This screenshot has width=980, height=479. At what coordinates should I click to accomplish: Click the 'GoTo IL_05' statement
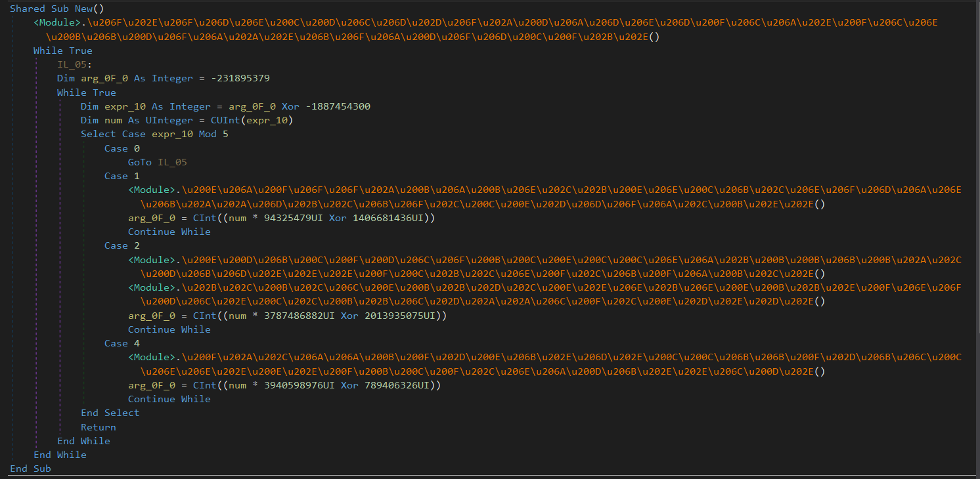[x=158, y=162]
